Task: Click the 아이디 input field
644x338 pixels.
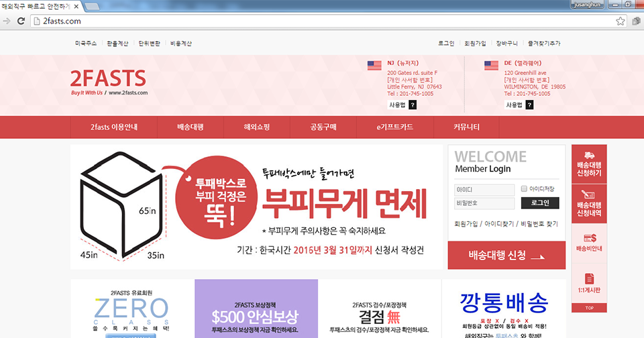Action: coord(484,189)
